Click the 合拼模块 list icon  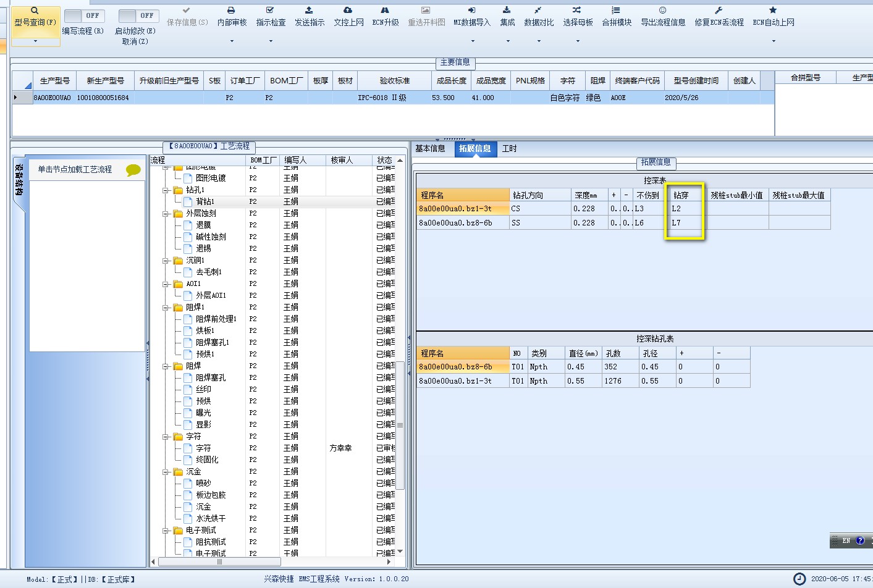coord(616,10)
